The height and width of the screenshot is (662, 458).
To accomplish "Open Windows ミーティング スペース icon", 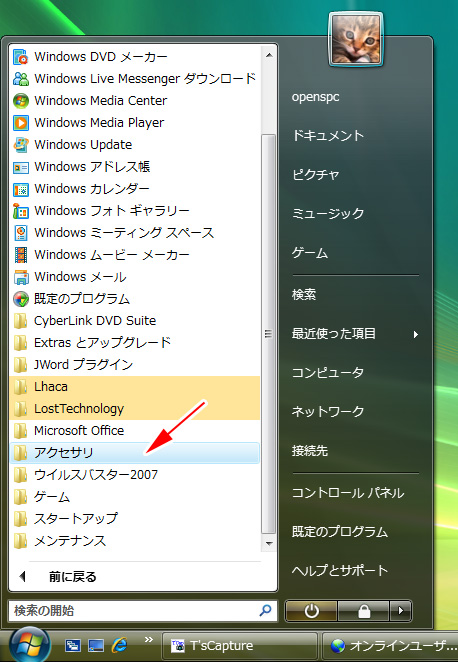I will click(x=21, y=233).
